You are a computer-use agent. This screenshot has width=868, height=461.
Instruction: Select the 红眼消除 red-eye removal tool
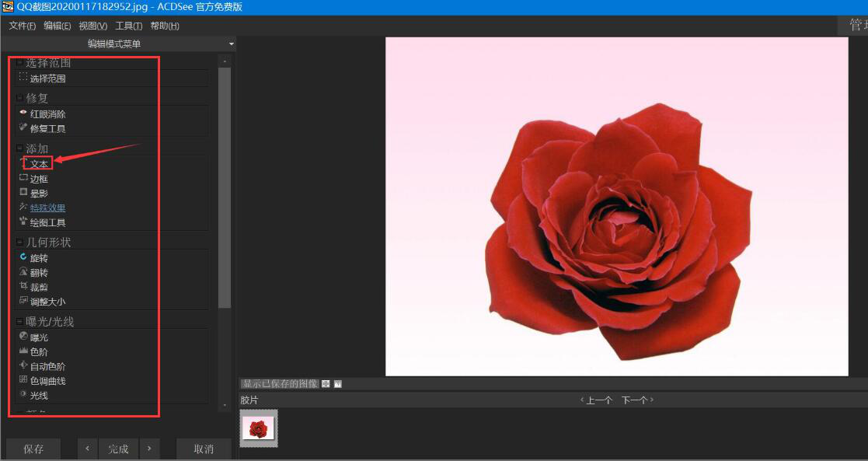(47, 114)
